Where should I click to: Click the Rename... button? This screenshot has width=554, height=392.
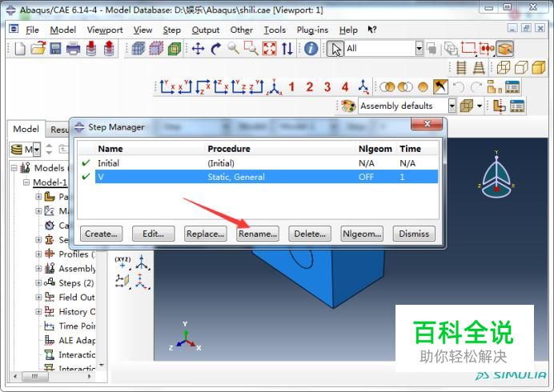pyautogui.click(x=258, y=234)
